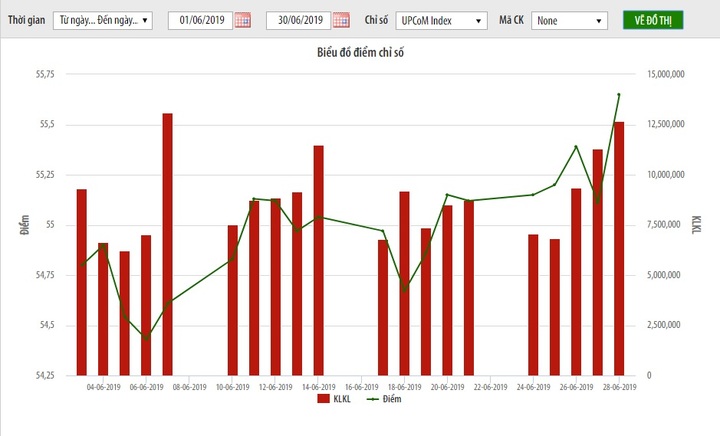This screenshot has width=720, height=436.
Task: Click the volume bar for 14-06-2019
Action: 318,260
